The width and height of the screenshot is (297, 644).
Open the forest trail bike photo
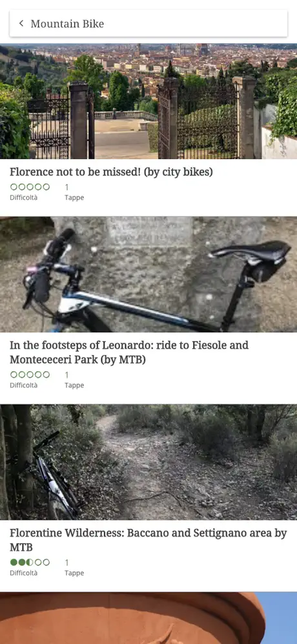[148, 462]
